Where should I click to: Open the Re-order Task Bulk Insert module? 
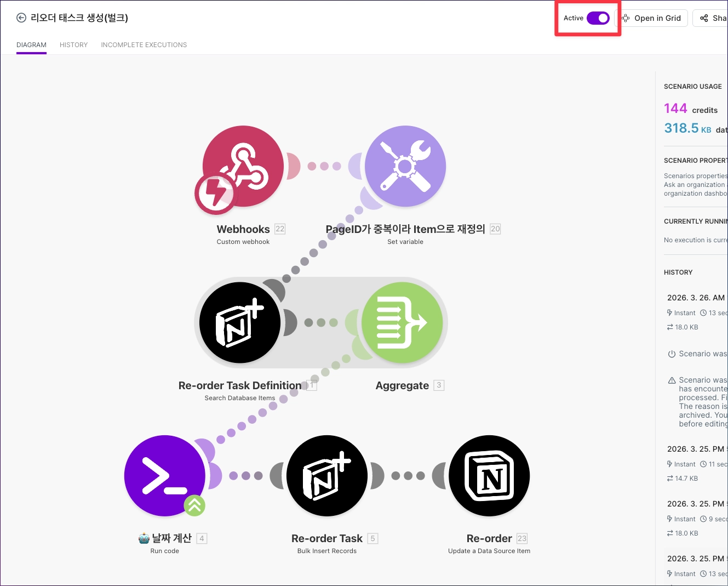tap(327, 475)
